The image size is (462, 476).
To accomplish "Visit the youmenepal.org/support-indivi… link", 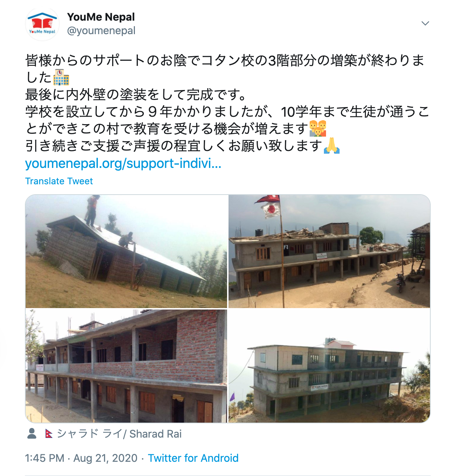I will tap(123, 163).
